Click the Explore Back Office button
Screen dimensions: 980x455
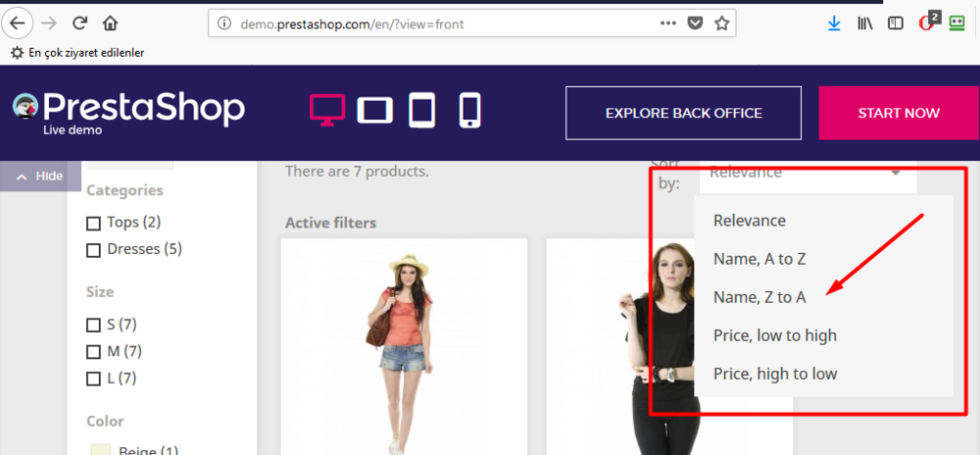point(683,113)
